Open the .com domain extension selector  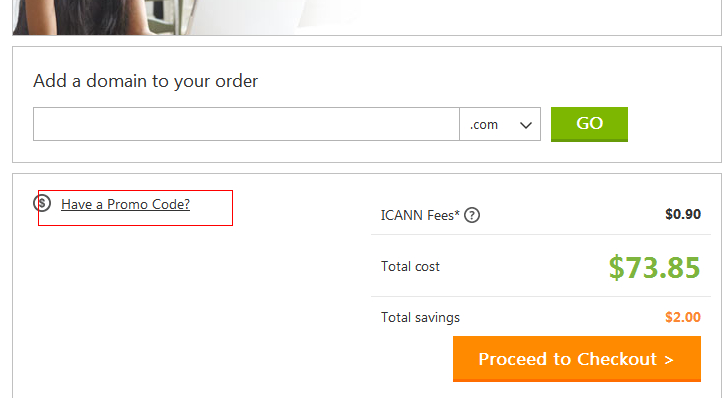(x=500, y=124)
